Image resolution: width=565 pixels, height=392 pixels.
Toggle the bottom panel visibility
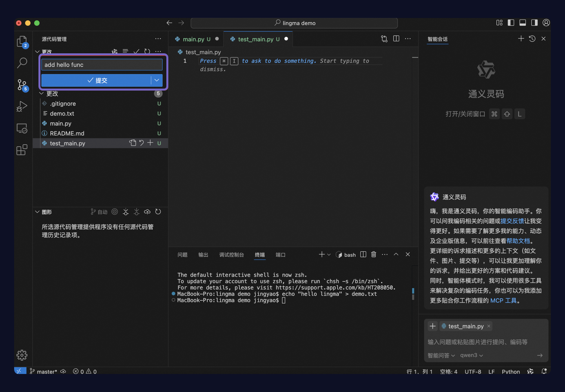coord(523,23)
